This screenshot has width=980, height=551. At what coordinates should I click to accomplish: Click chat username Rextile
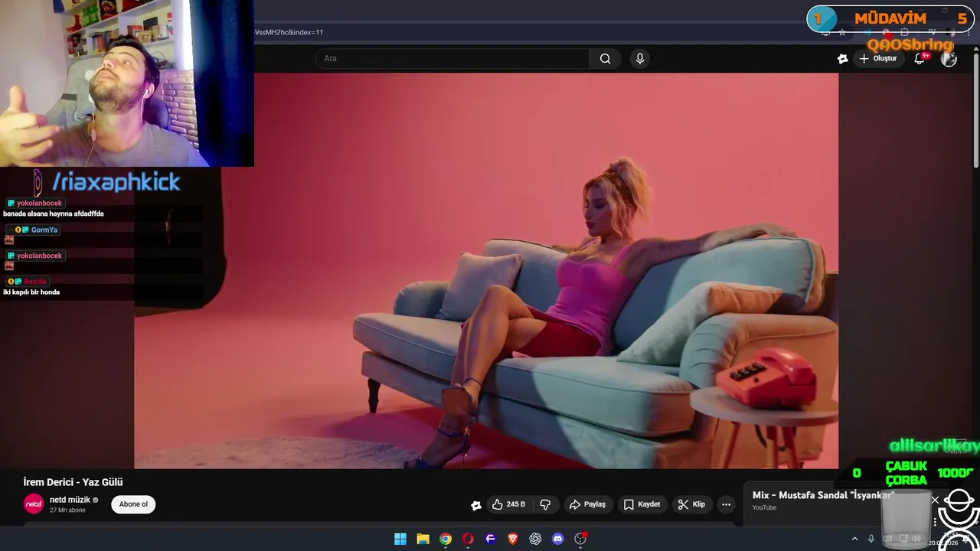point(35,282)
